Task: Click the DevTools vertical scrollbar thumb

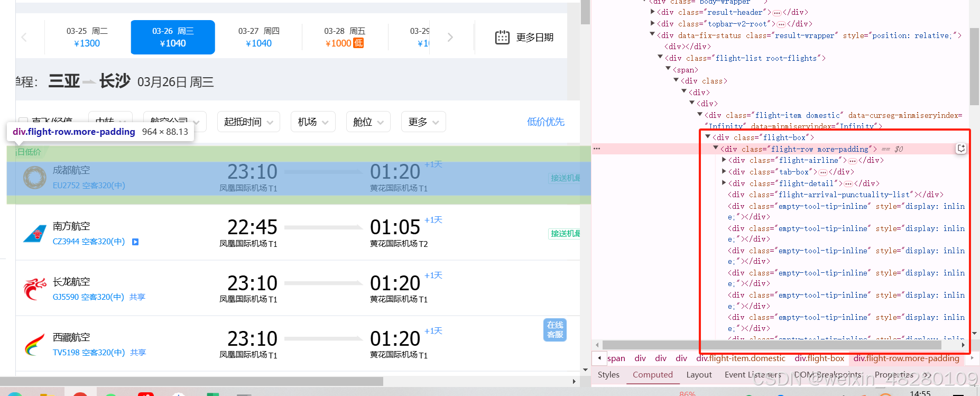Action: pyautogui.click(x=975, y=66)
